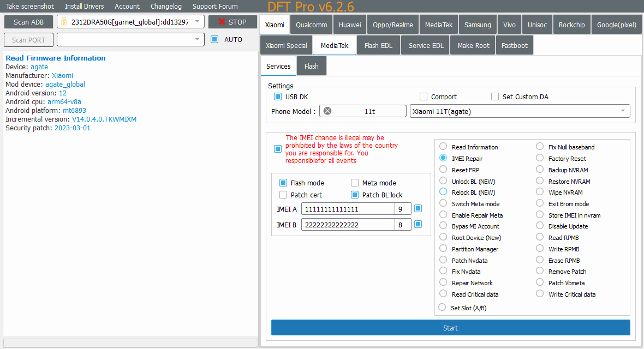Click the Scan ADB button
The image size is (644, 349).
pyautogui.click(x=28, y=22)
